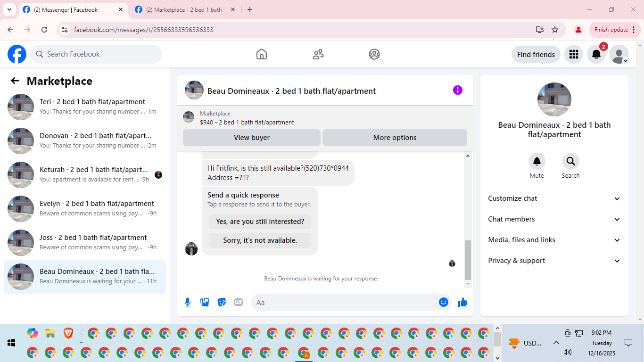Expand Media, files and links section
The height and width of the screenshot is (362, 644).
[x=554, y=240]
